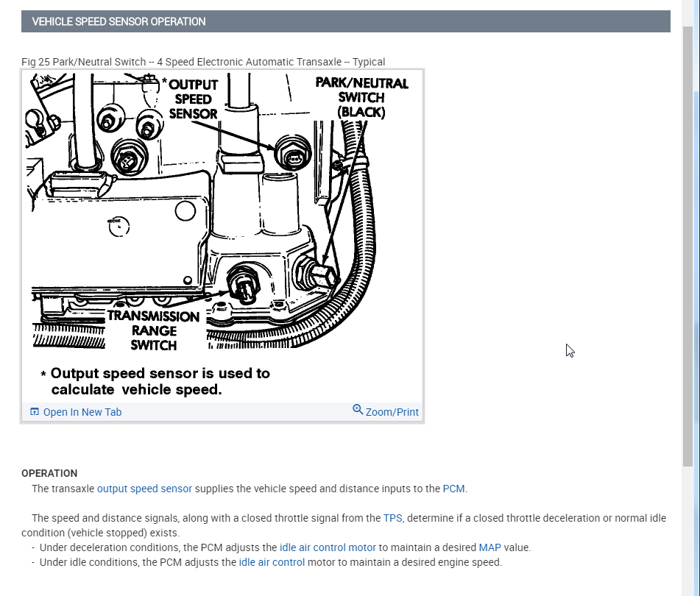Click the Open In New Tab icon

point(35,411)
